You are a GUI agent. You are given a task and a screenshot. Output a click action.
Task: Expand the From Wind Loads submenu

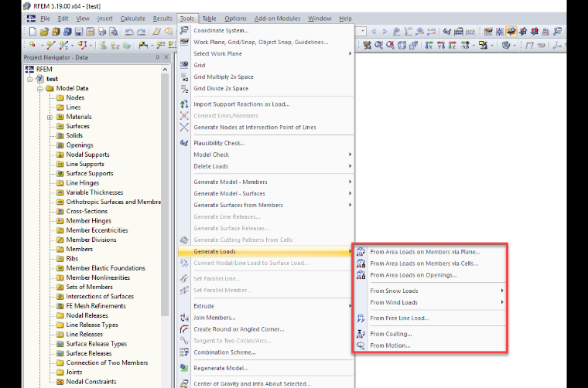click(502, 302)
